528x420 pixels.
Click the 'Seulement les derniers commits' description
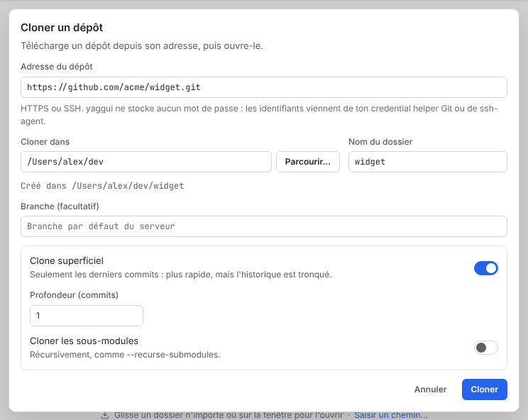click(x=181, y=275)
